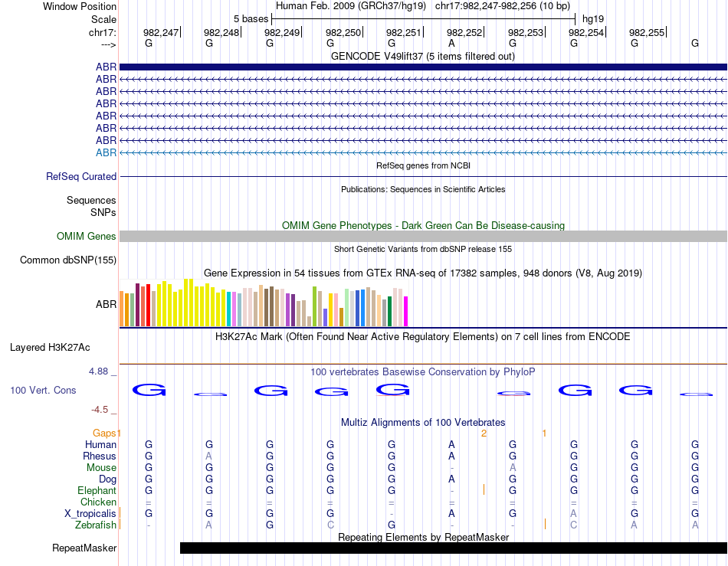The image size is (728, 566).
Task: Click the Window Position label
Action: click(x=80, y=6)
